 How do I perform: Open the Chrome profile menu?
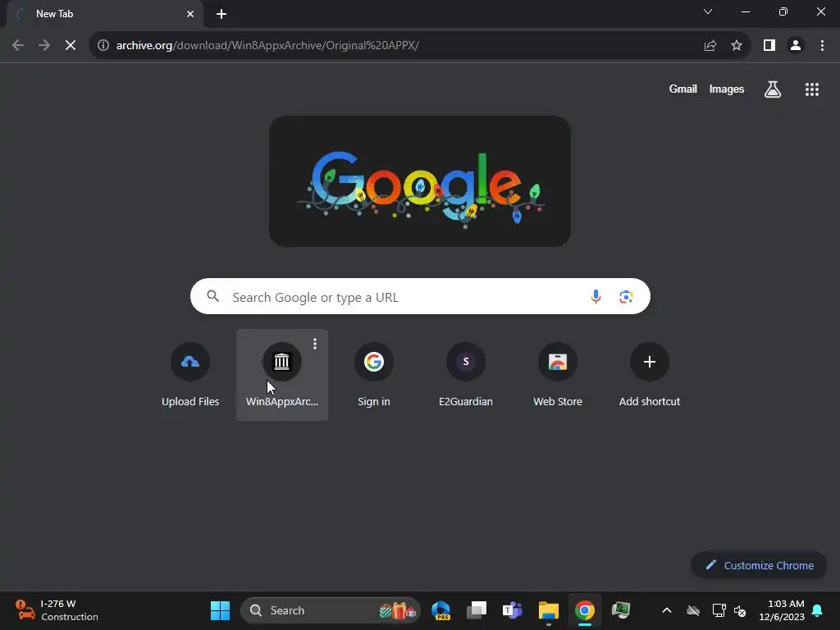coord(796,45)
